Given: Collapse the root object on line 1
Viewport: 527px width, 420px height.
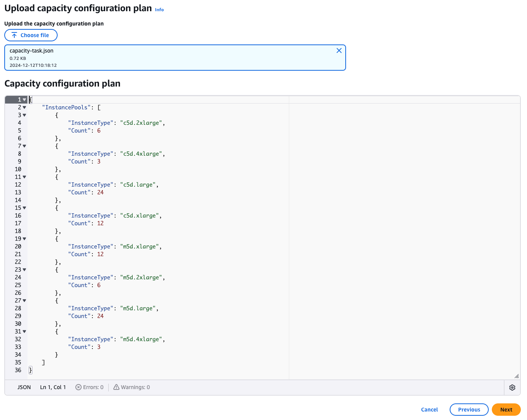Looking at the screenshot, I should (24, 99).
